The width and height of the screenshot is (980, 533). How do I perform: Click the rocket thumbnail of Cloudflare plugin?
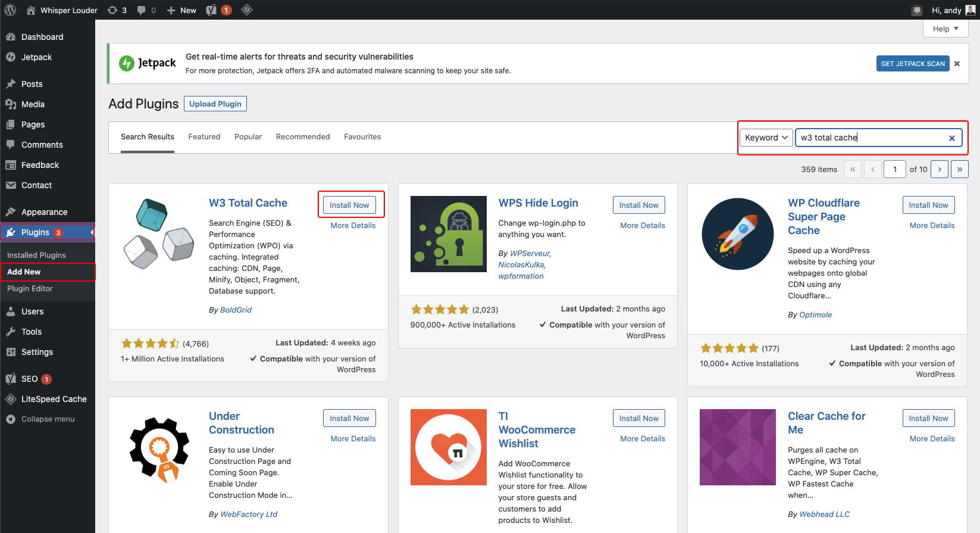click(738, 234)
